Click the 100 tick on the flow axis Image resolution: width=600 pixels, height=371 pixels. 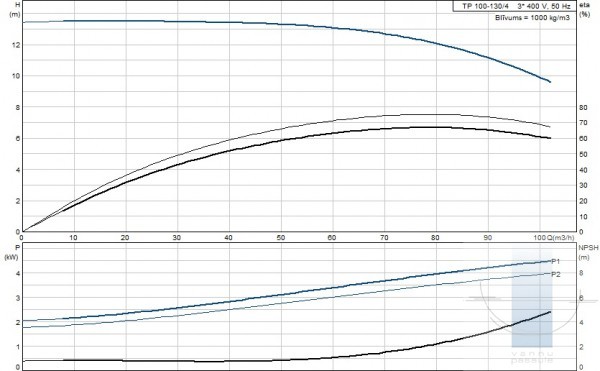(x=540, y=238)
